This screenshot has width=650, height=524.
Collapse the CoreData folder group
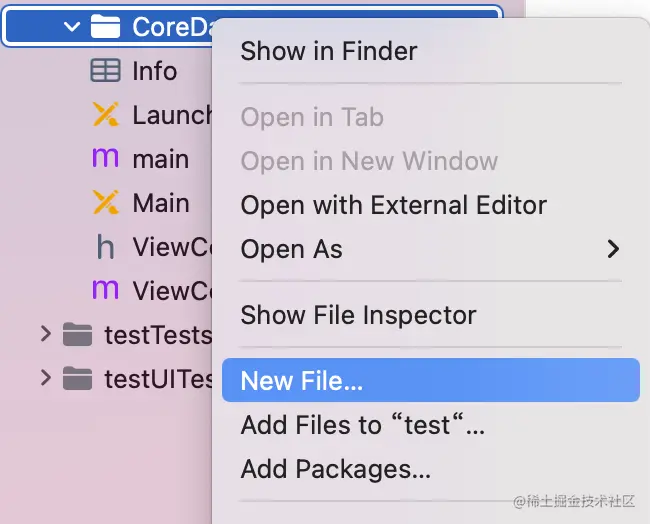[x=71, y=27]
